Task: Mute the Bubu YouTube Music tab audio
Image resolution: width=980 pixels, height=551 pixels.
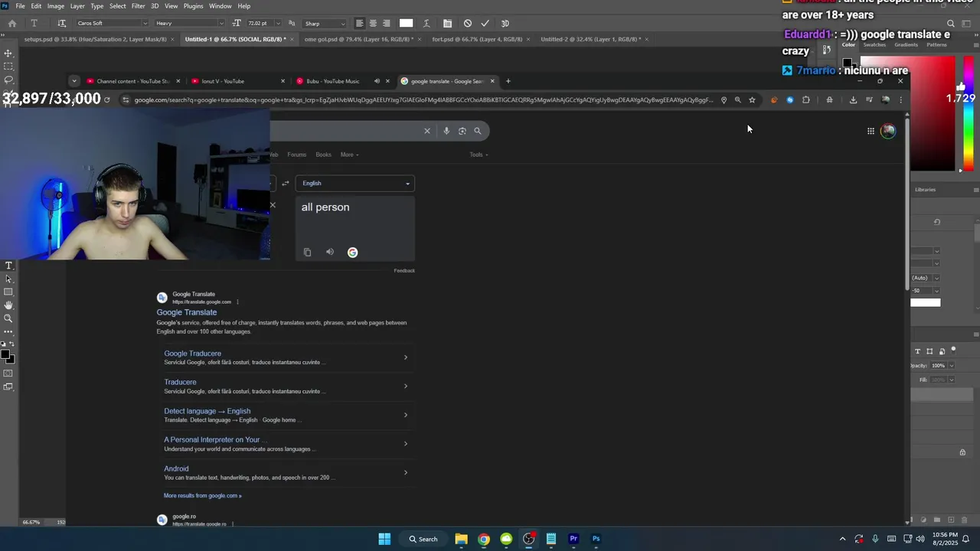Action: point(377,81)
